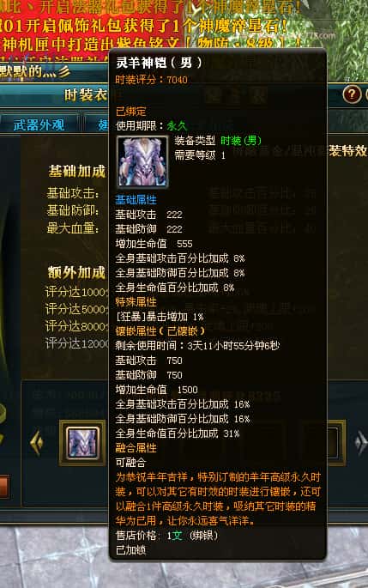The width and height of the screenshot is (368, 588).
Task: Click the 装特效 label on right
Action: coord(347,151)
